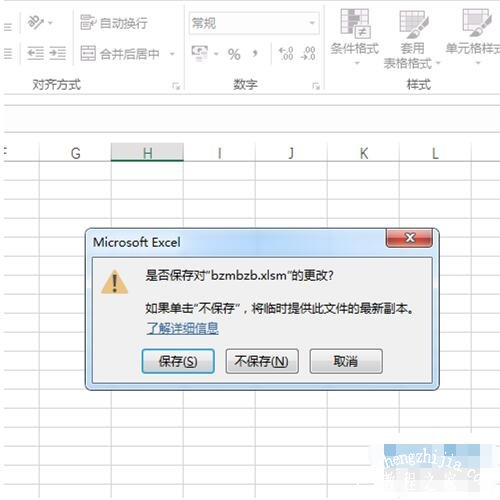The height and width of the screenshot is (500, 500).
Task: Click 不保存(N) button in dialog
Action: pos(262,361)
